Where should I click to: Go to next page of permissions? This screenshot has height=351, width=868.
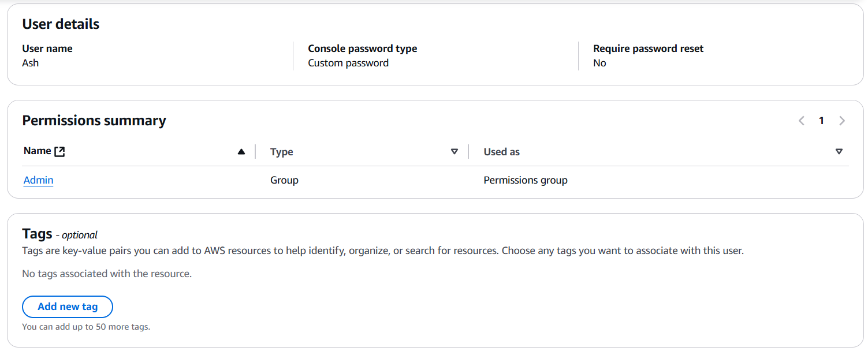842,121
